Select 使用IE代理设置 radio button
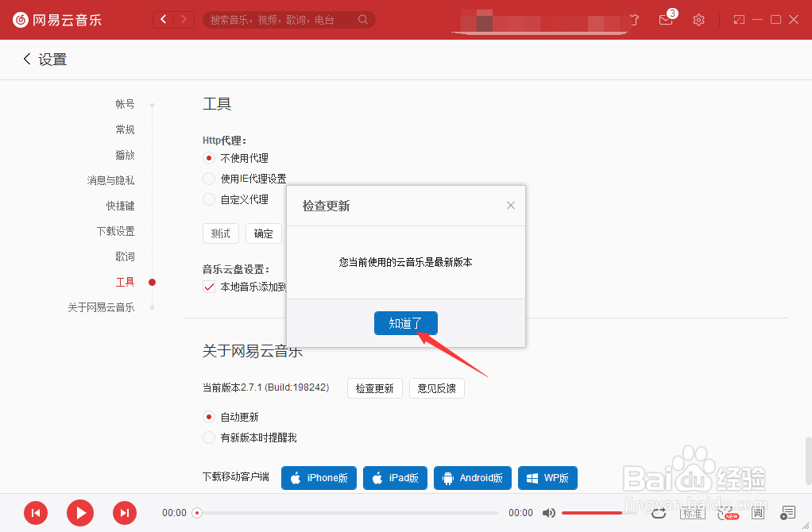Screen dimensions: 812x532 [x=209, y=179]
